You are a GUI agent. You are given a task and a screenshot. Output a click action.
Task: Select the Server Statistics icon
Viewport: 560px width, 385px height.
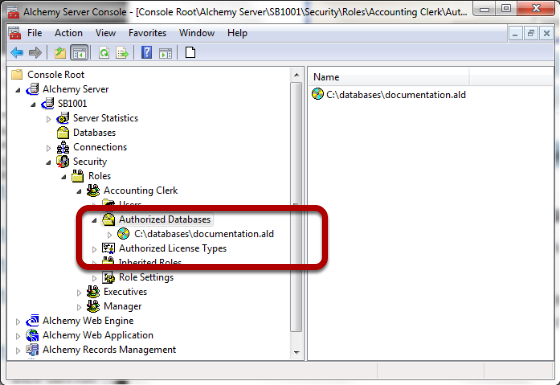63,118
